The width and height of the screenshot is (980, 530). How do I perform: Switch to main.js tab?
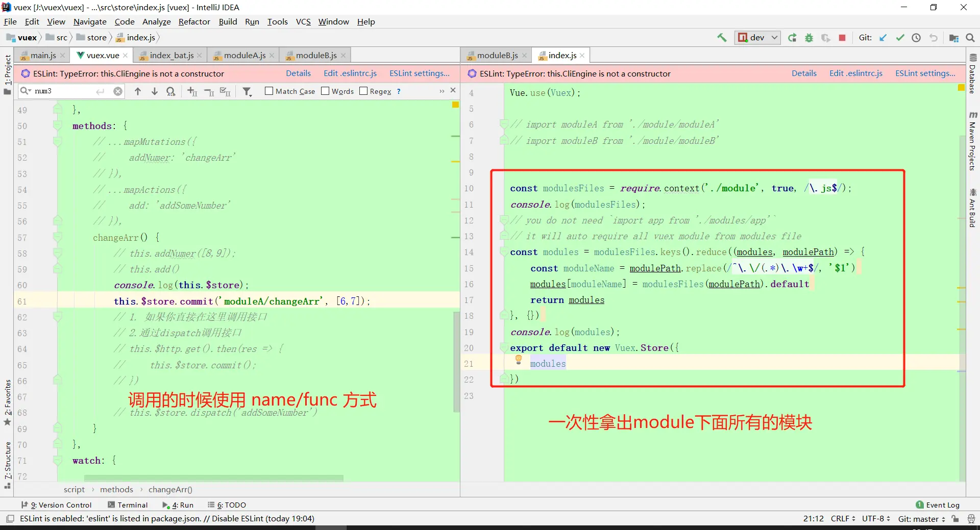point(43,55)
